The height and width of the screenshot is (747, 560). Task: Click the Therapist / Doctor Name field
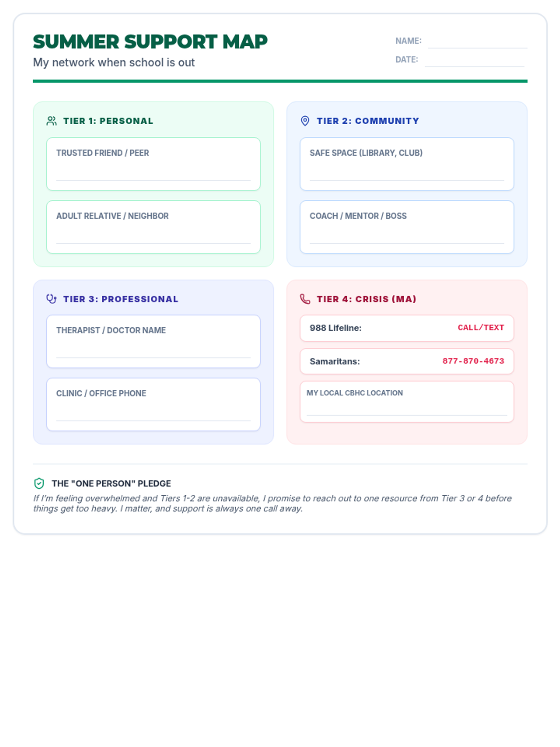pyautogui.click(x=153, y=349)
